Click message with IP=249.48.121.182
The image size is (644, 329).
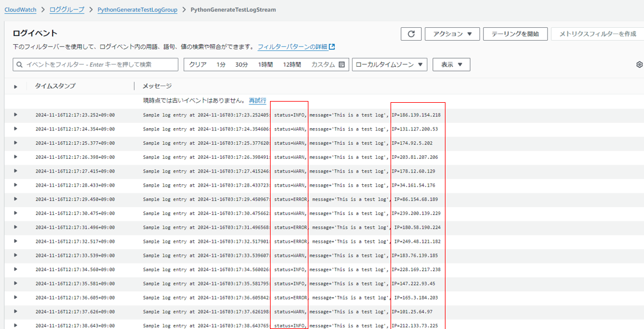pyautogui.click(x=293, y=241)
